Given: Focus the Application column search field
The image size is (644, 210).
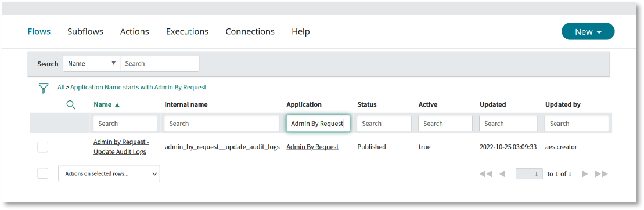Looking at the screenshot, I should pyautogui.click(x=318, y=124).
